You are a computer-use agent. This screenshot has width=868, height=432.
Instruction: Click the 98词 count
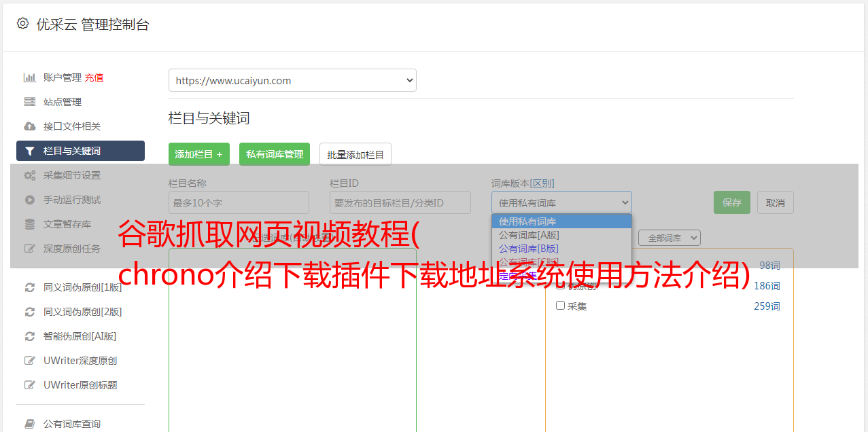click(769, 266)
